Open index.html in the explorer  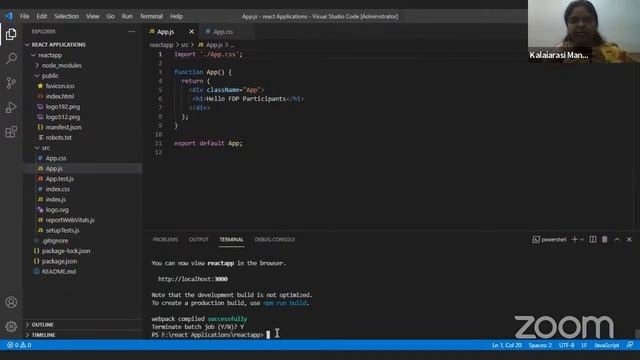tap(60, 96)
